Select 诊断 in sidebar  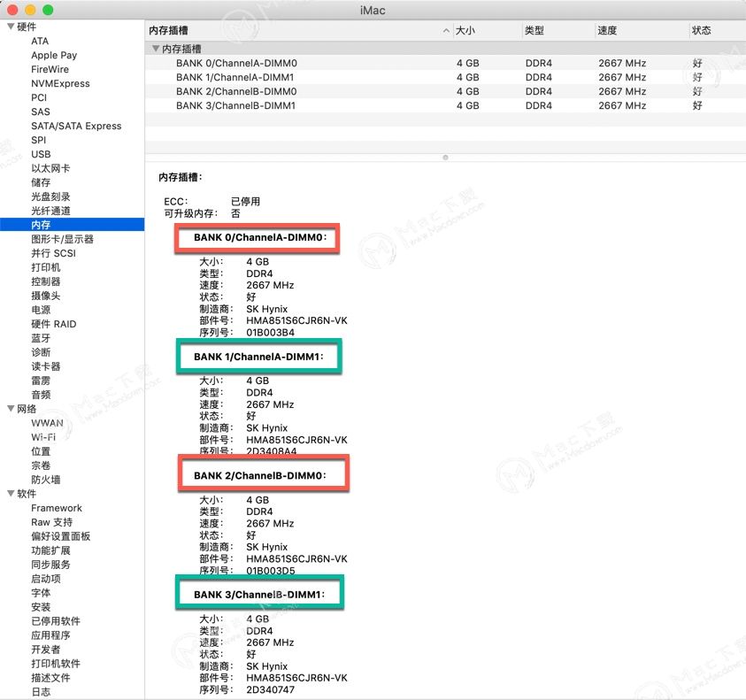tap(41, 352)
